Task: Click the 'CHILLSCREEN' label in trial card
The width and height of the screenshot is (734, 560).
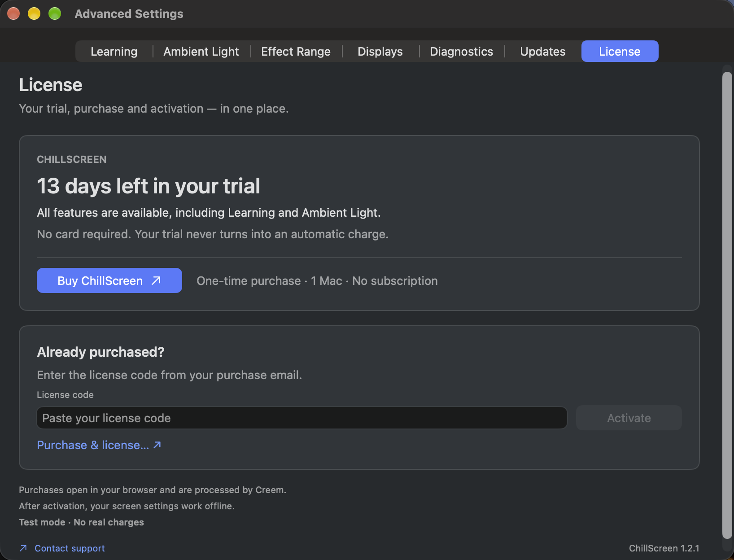Action: pos(72,159)
